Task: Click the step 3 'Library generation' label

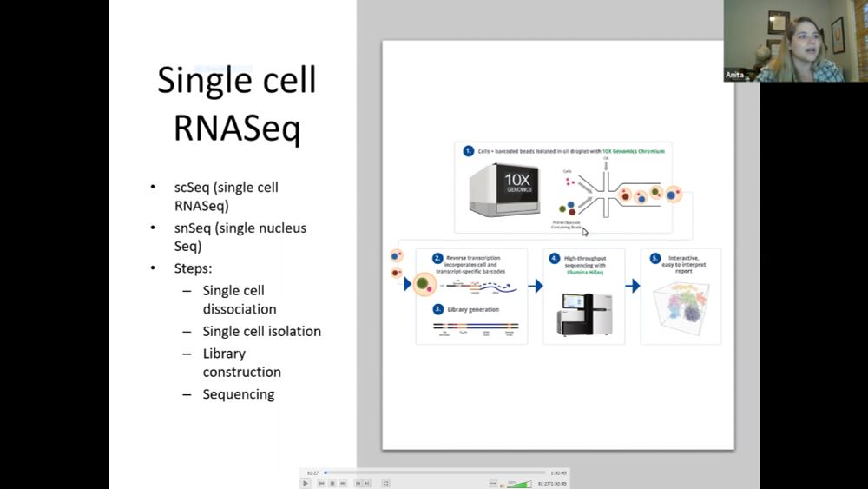Action: tap(473, 309)
